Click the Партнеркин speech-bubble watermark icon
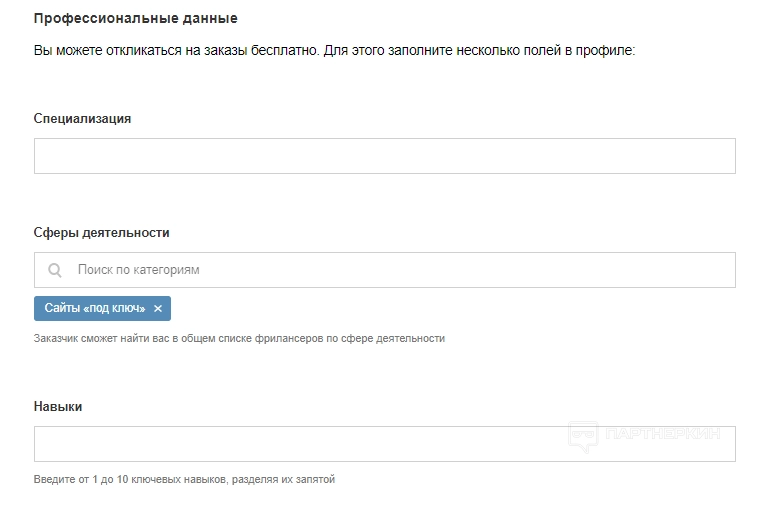Image resolution: width=771 pixels, height=505 pixels. (x=582, y=435)
